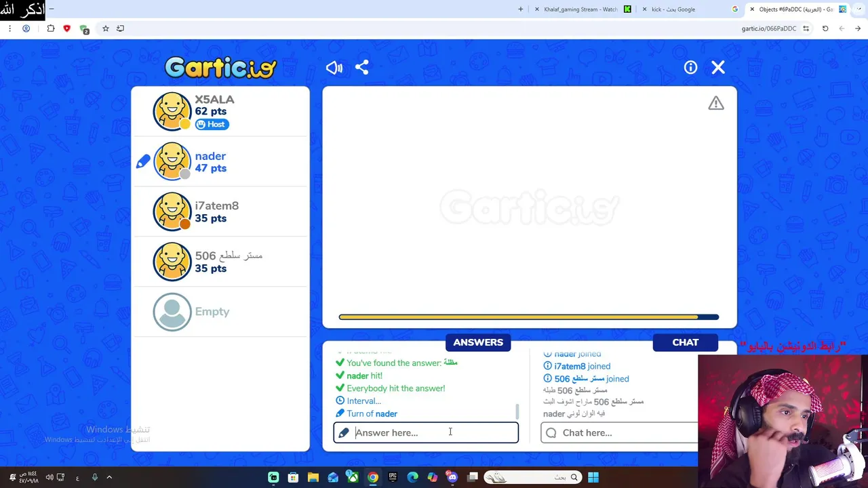Show hidden system tray icons

(109, 477)
